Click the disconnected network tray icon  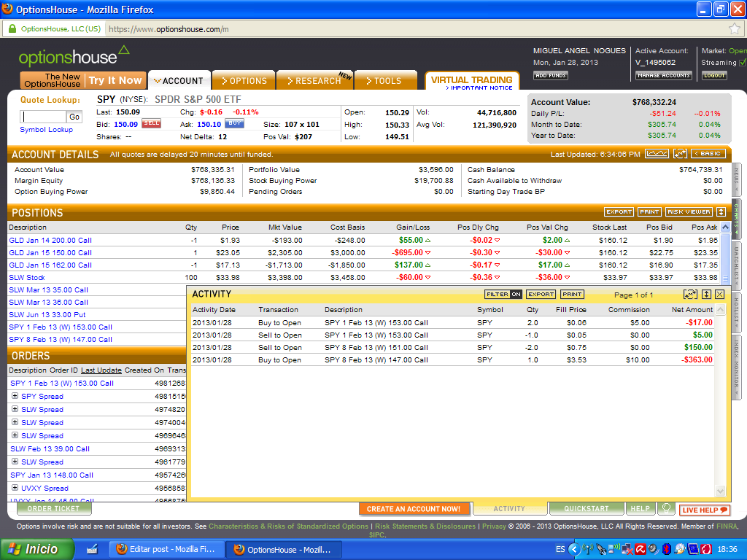coord(627,549)
